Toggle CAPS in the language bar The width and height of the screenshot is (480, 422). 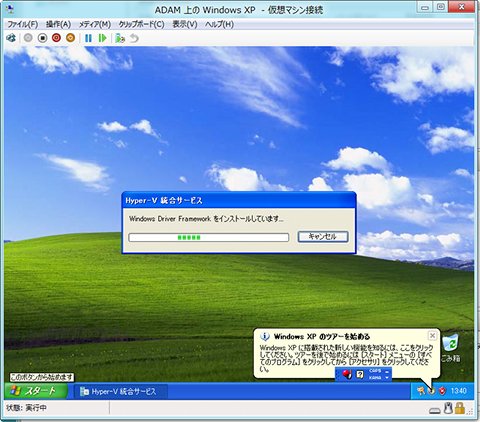(x=375, y=371)
